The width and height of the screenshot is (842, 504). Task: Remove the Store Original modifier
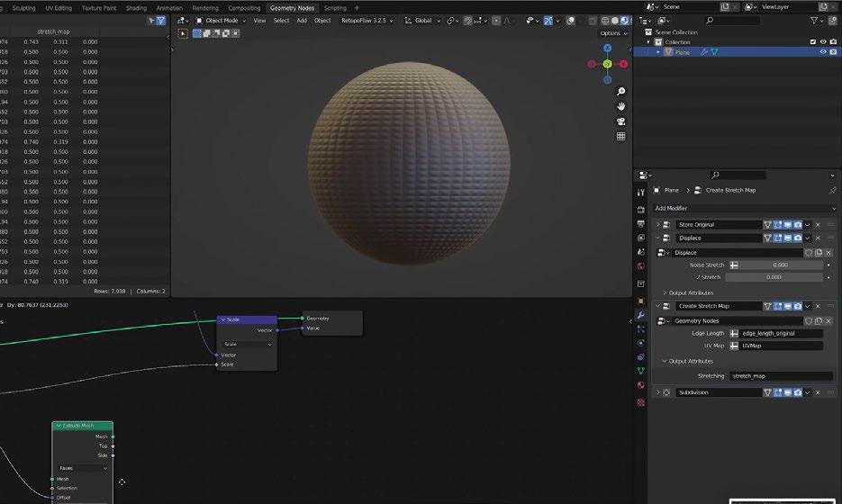pyautogui.click(x=818, y=224)
